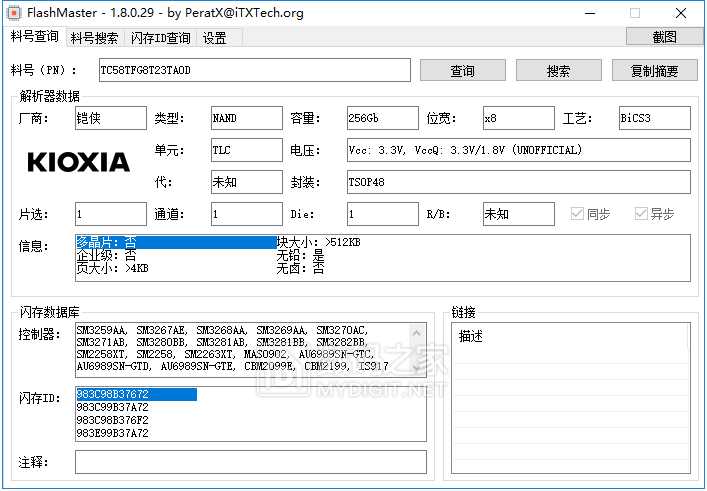
Task: Click the 复制摘要 copy summary button
Action: click(655, 71)
